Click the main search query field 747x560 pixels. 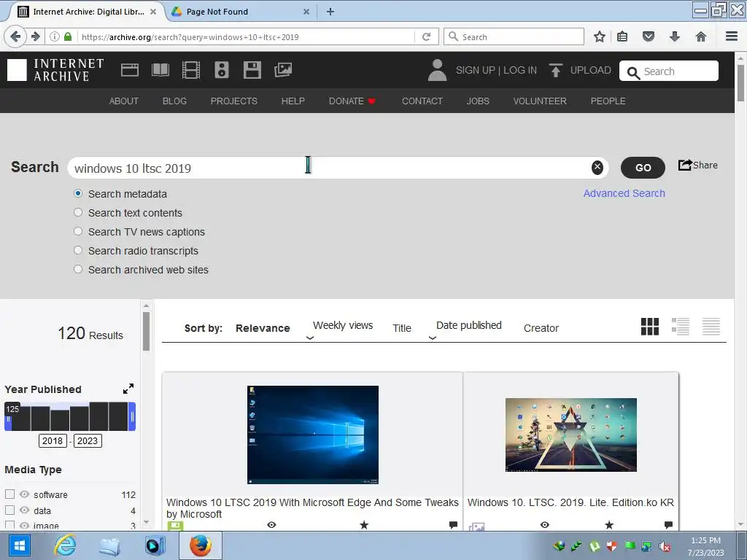pos(330,168)
